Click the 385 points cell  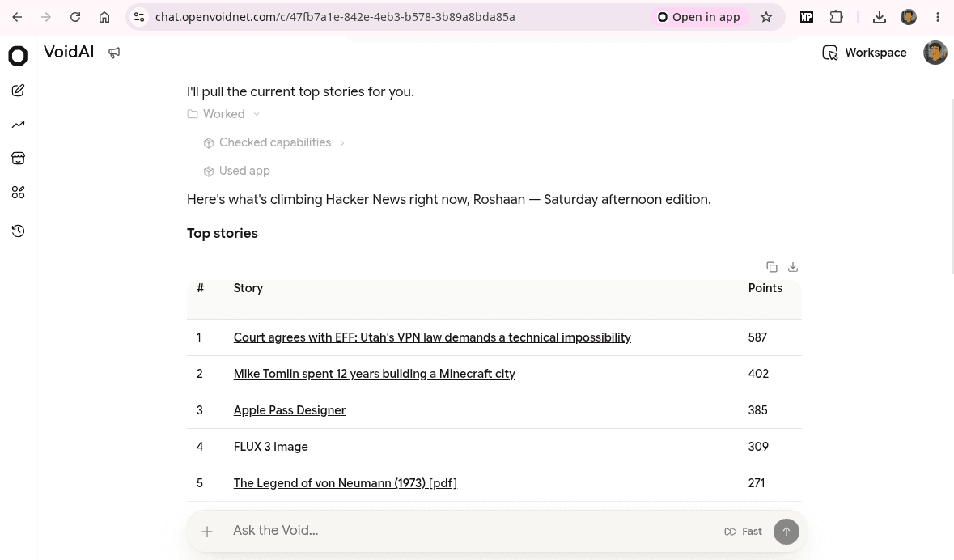point(757,410)
